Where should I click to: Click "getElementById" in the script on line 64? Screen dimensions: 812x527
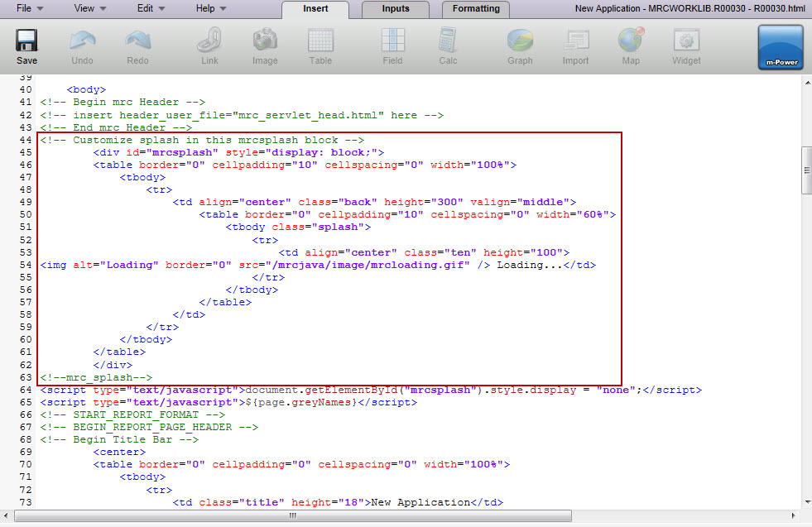(x=351, y=390)
